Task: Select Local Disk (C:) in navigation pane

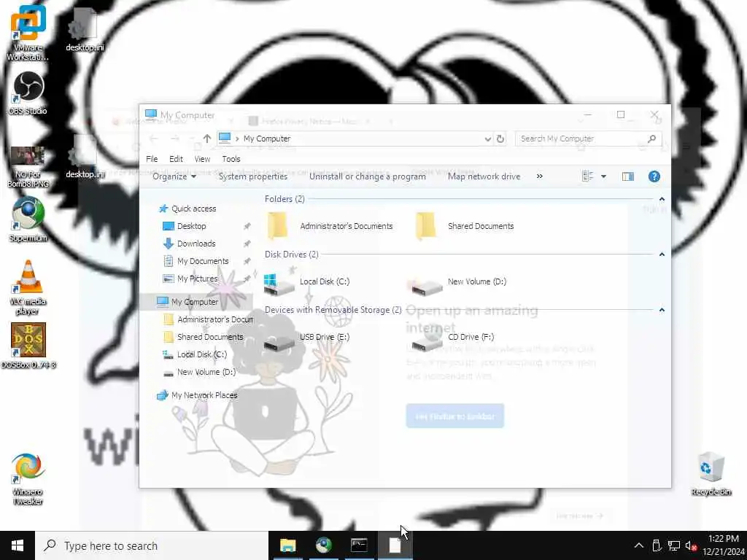Action: point(194,355)
